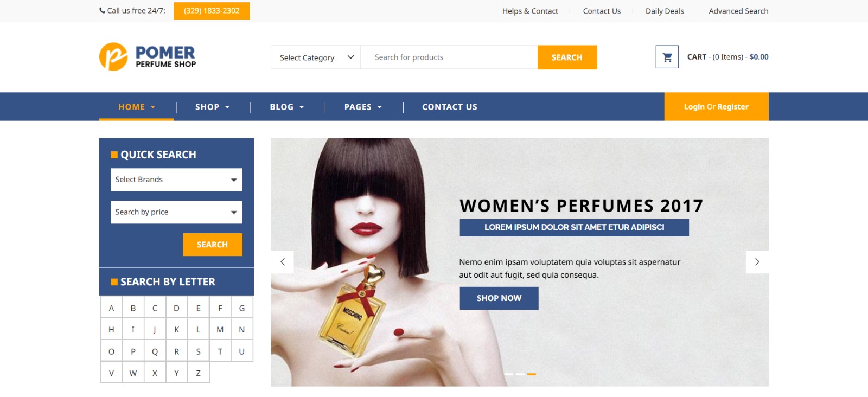This screenshot has height=397, width=868.
Task: Open the Shop menu
Action: (x=212, y=107)
